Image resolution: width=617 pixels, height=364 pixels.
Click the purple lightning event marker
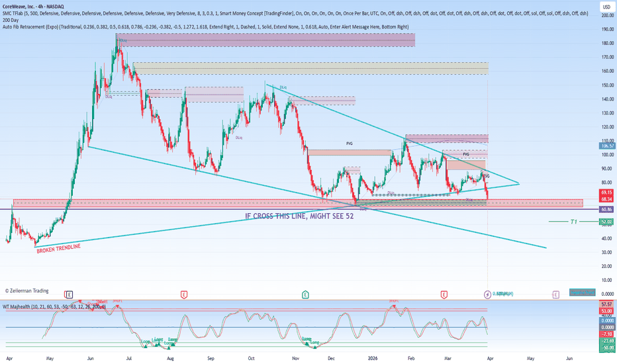(x=488, y=293)
